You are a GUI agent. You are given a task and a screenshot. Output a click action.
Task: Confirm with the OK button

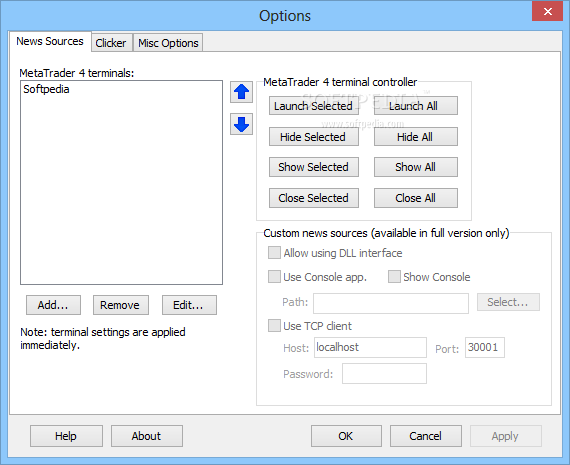346,436
